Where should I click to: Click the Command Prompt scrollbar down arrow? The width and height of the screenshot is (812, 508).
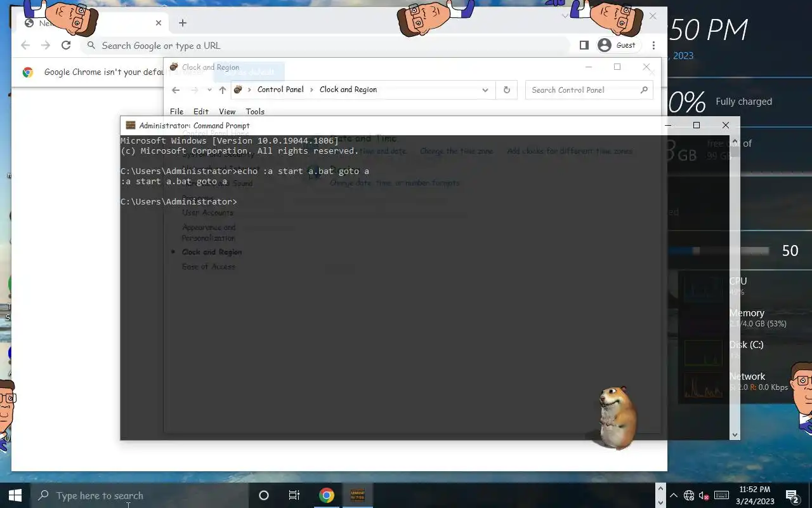735,435
